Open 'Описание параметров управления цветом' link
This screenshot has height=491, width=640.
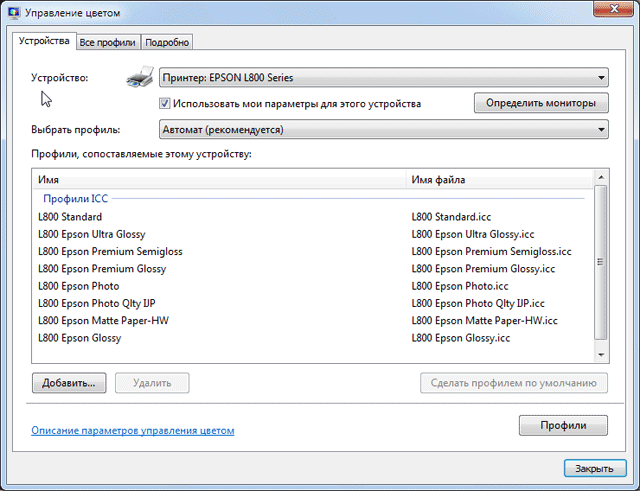[x=133, y=431]
